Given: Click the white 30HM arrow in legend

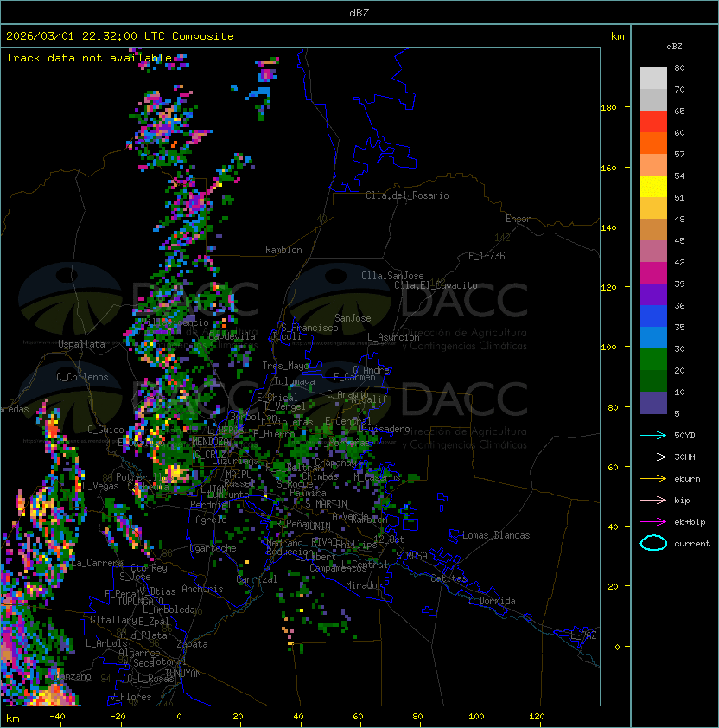Looking at the screenshot, I should click(x=653, y=457).
